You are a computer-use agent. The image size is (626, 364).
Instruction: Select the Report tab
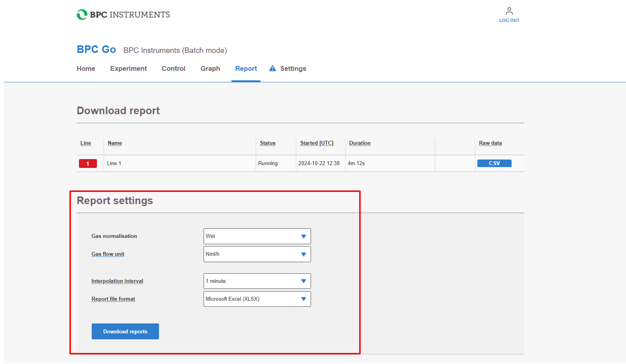point(246,69)
